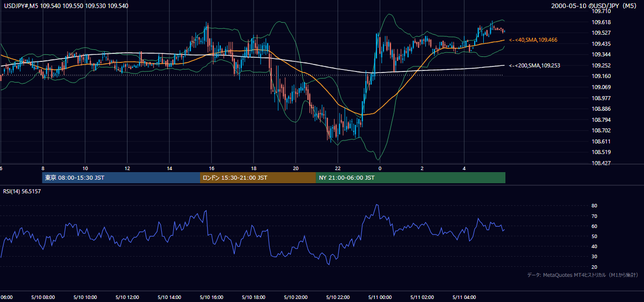Image resolution: width=644 pixels, height=302 pixels.
Task: Click the RSI scale 70 level
Action: (x=594, y=216)
